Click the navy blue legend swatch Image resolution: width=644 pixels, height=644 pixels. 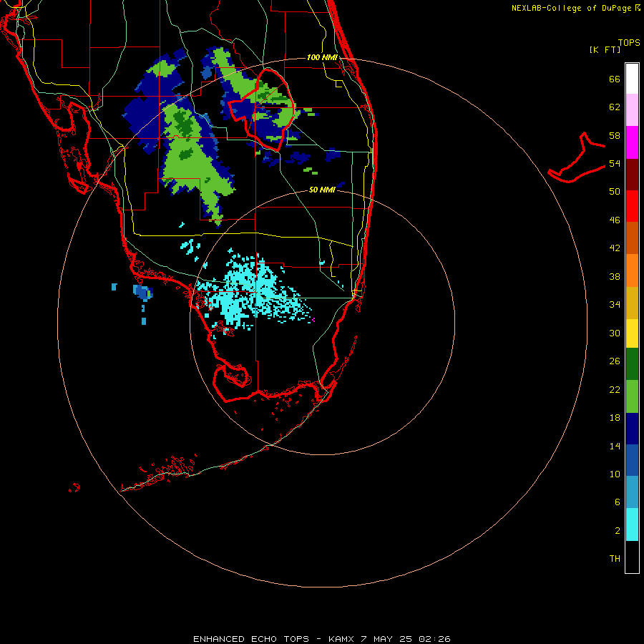point(632,429)
